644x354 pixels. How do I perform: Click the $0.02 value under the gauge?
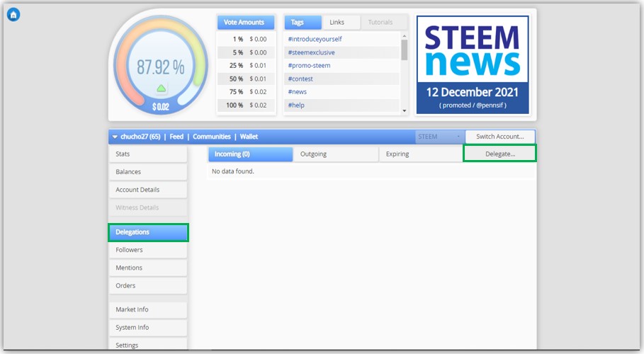pyautogui.click(x=161, y=107)
